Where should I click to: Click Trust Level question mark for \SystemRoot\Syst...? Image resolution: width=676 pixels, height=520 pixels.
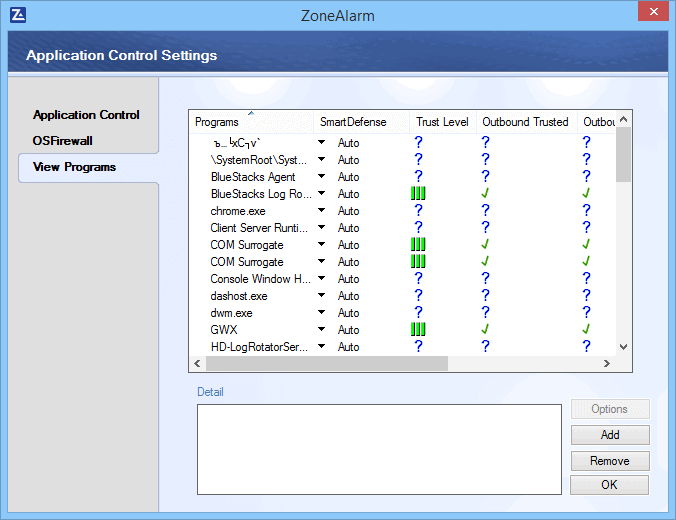[418, 160]
